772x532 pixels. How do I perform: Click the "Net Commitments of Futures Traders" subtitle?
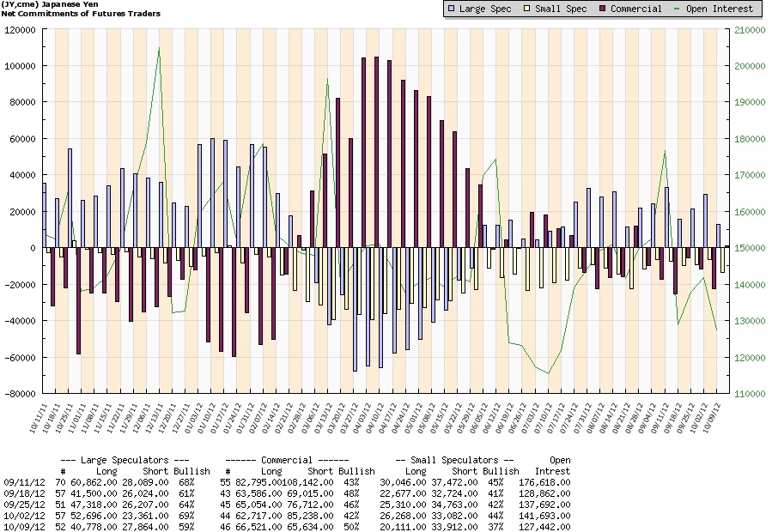[81, 13]
